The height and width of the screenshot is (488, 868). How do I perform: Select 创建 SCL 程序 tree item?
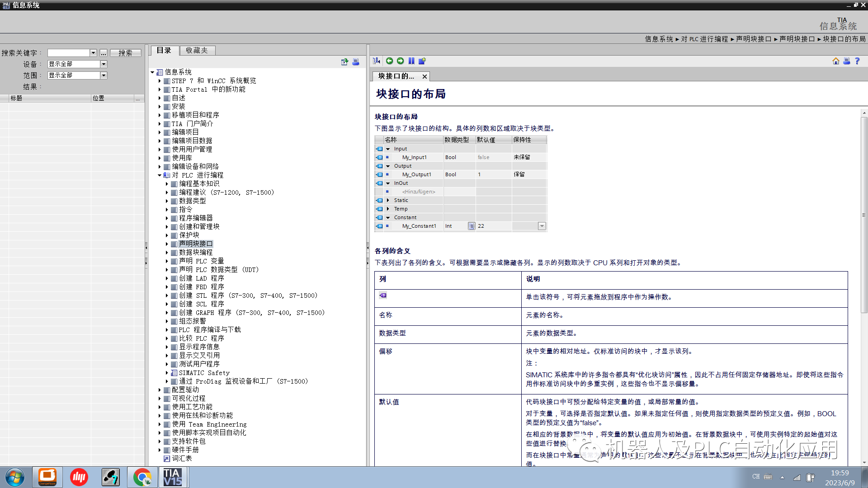[x=202, y=304]
